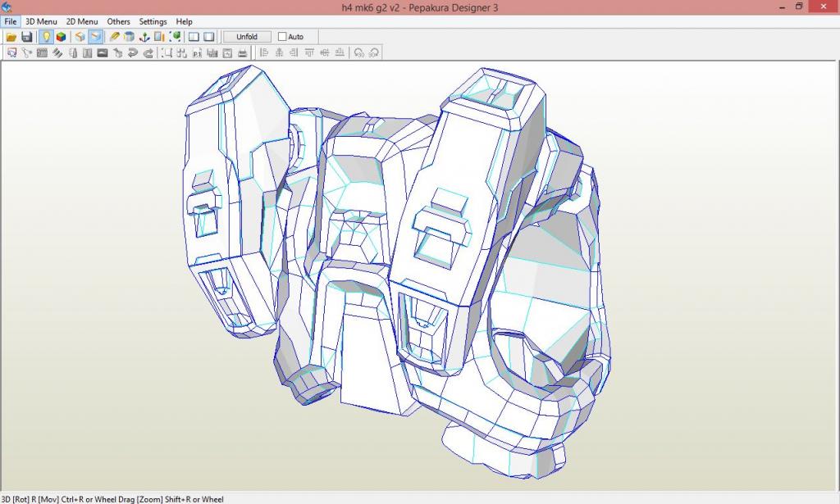Enable the Auto checkbox
The width and height of the screenshot is (840, 504).
[x=282, y=37]
